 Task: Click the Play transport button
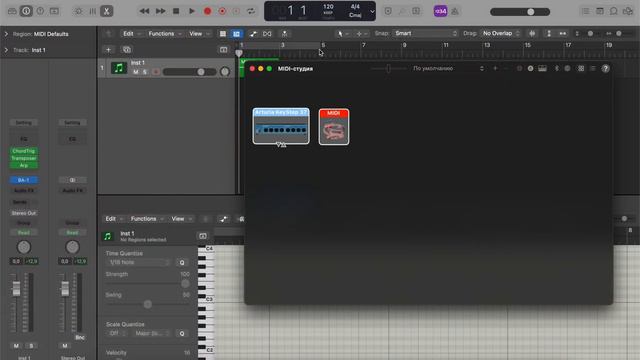(x=191, y=11)
